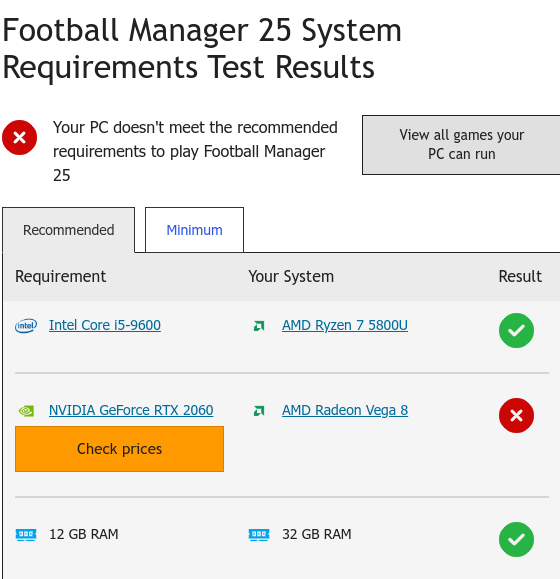
Task: Click the green checkmark for CPU result
Action: pyautogui.click(x=516, y=330)
